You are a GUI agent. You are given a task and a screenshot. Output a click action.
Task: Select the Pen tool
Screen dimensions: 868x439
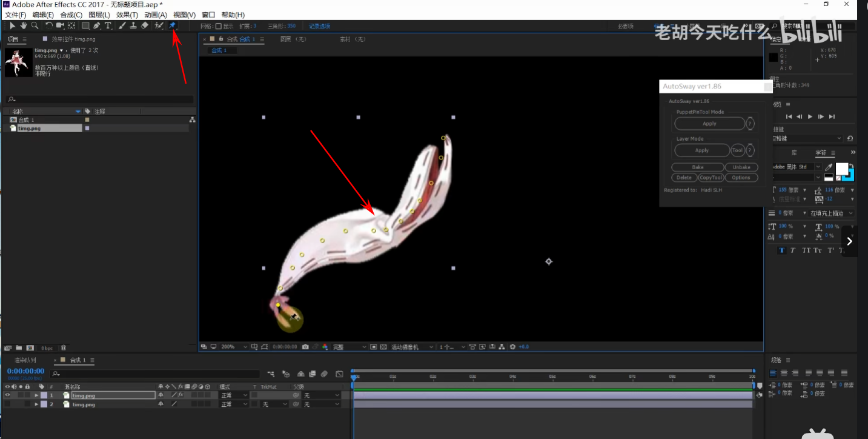pos(97,25)
